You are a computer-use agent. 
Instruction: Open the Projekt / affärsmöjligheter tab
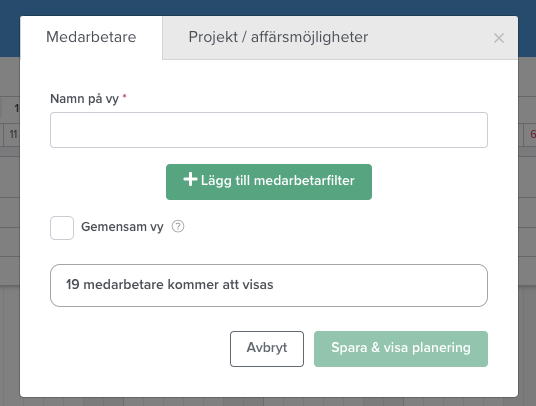tap(278, 37)
